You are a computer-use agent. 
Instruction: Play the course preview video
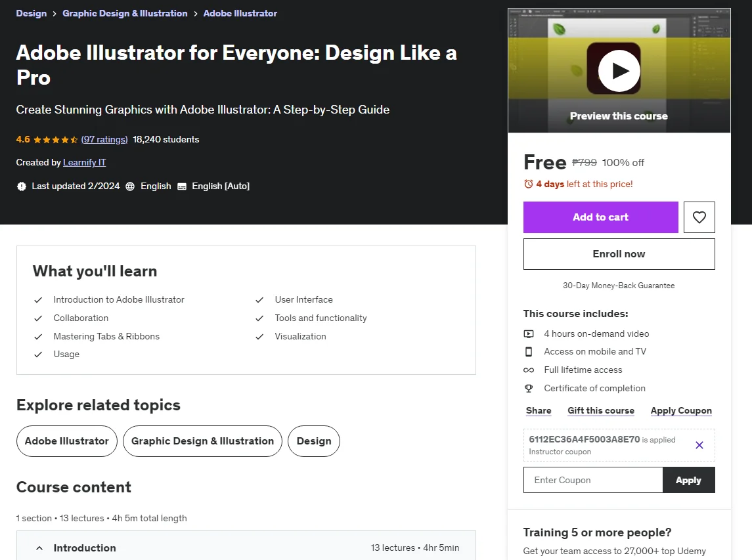[x=619, y=70]
